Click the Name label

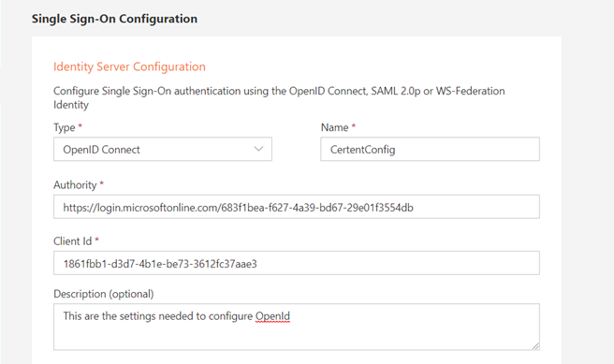tap(334, 127)
